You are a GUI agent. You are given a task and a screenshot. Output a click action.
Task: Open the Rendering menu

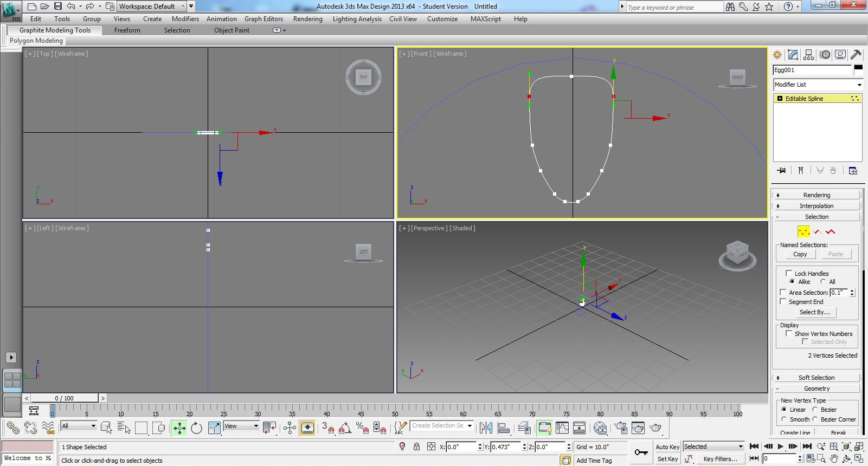(307, 19)
